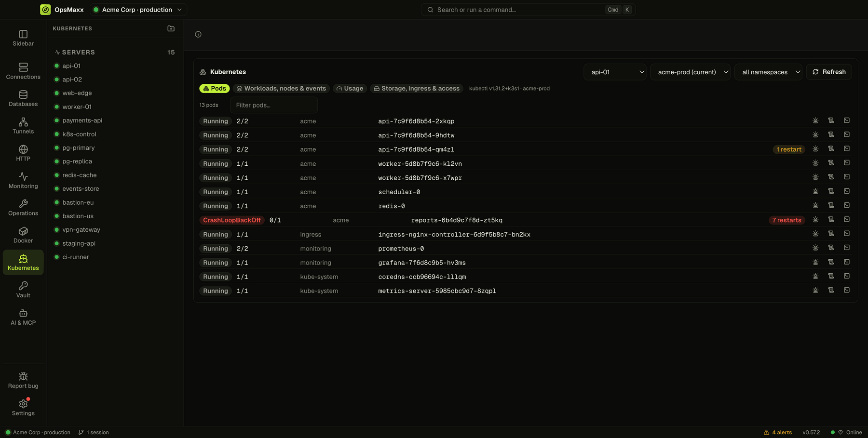This screenshot has width=868, height=438.
Task: Refresh the Kubernetes pod list
Action: [829, 72]
